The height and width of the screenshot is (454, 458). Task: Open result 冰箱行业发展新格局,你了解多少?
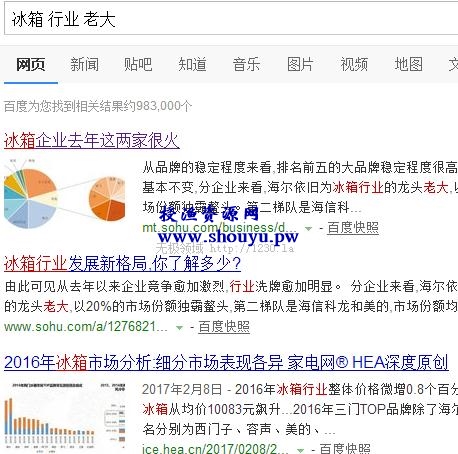[x=122, y=263]
